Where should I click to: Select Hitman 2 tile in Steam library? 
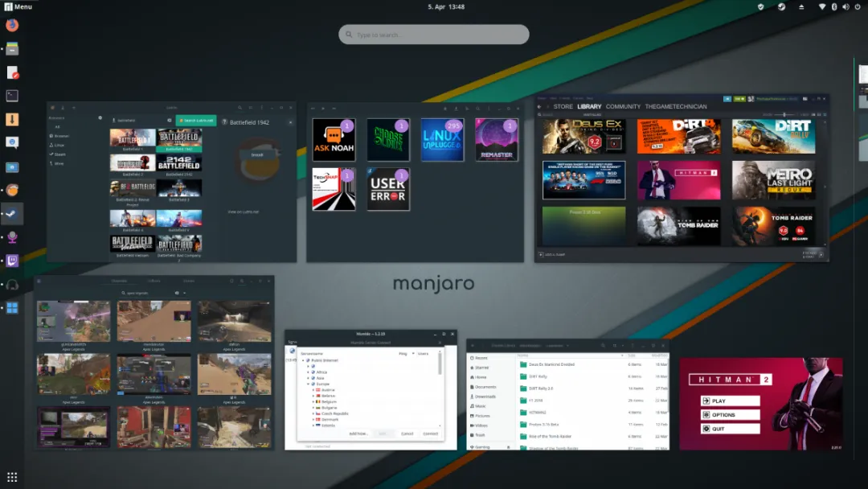tap(678, 180)
